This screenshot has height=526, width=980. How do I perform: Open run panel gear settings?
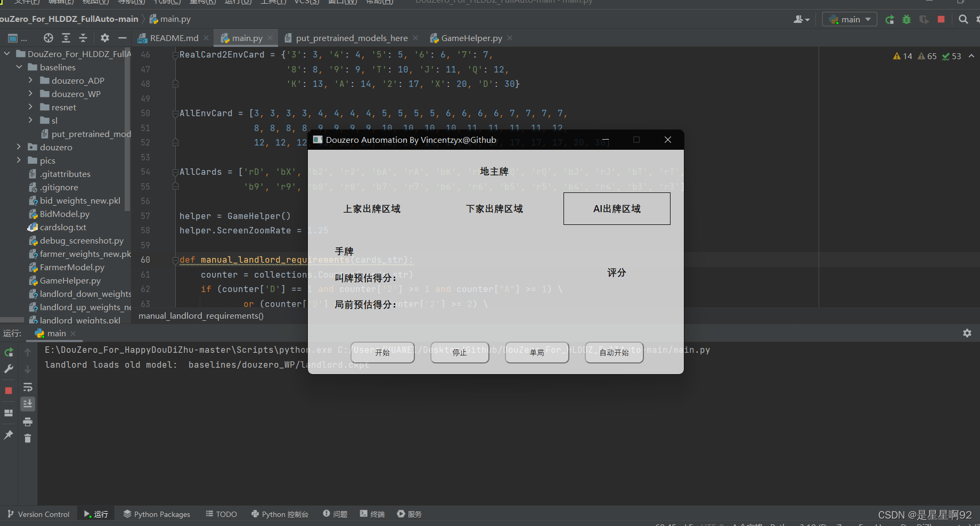click(x=967, y=333)
